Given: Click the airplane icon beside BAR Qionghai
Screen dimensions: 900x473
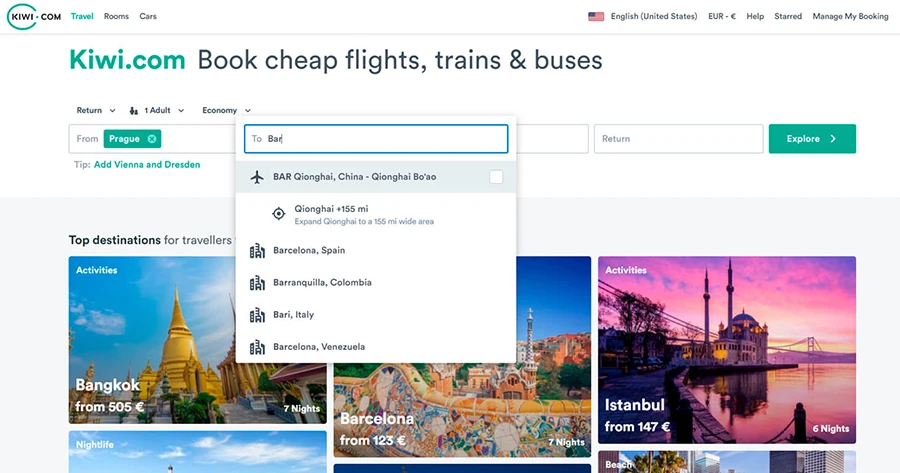Looking at the screenshot, I should point(257,177).
